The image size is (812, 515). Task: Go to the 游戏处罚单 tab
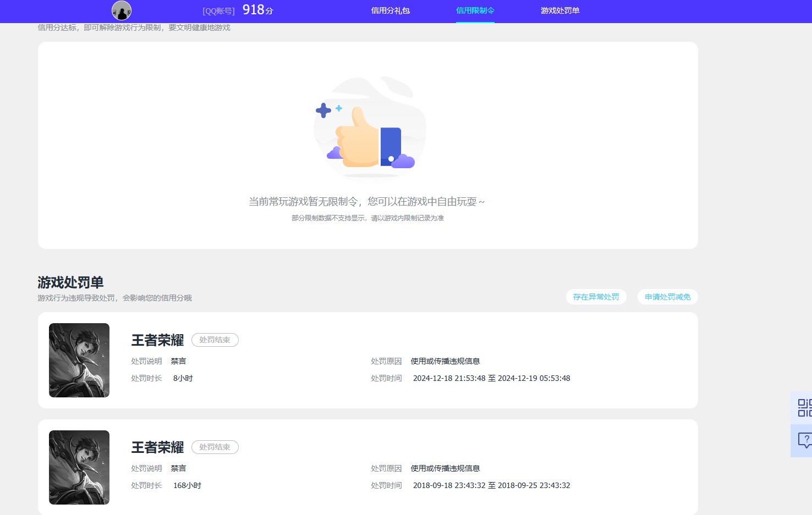(x=560, y=10)
